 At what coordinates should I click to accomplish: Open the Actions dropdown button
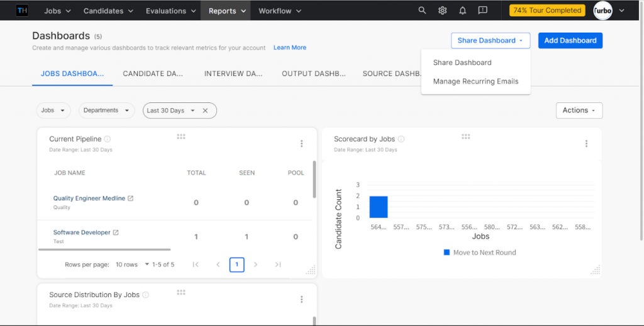pos(579,111)
